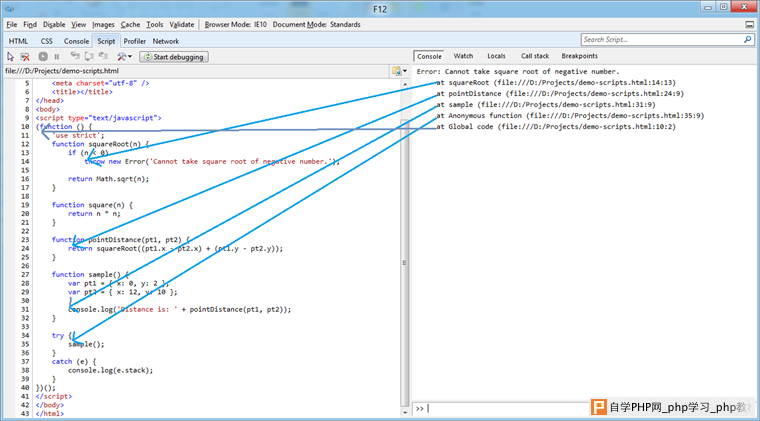Open the Tools menu
The width and height of the screenshot is (760, 421).
coord(155,24)
